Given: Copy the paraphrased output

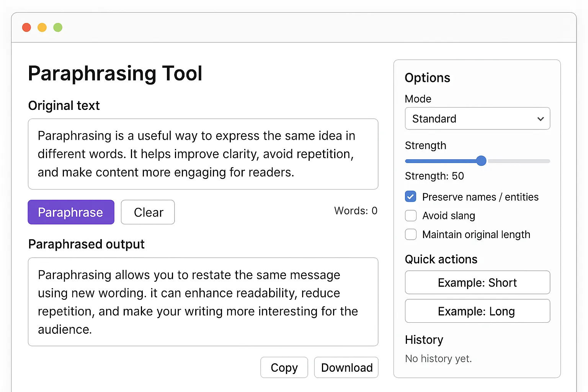Looking at the screenshot, I should tap(284, 367).
